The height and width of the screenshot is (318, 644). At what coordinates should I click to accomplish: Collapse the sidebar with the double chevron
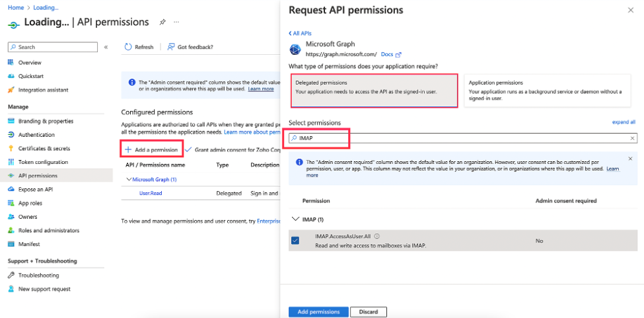(x=106, y=47)
